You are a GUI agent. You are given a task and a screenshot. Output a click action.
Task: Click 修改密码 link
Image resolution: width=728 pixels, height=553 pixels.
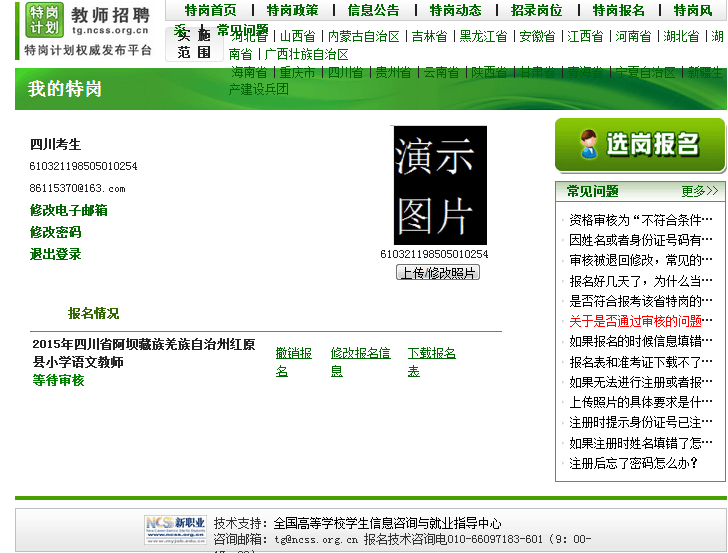click(x=55, y=232)
